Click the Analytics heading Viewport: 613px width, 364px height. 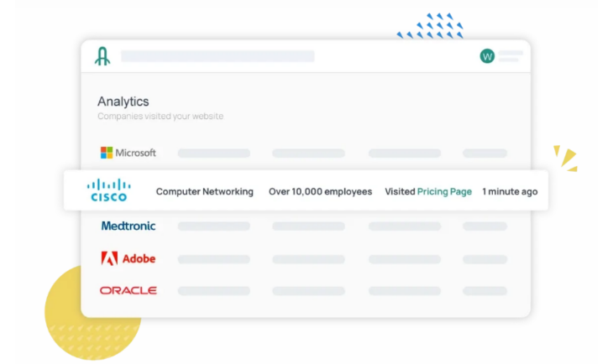pyautogui.click(x=123, y=101)
